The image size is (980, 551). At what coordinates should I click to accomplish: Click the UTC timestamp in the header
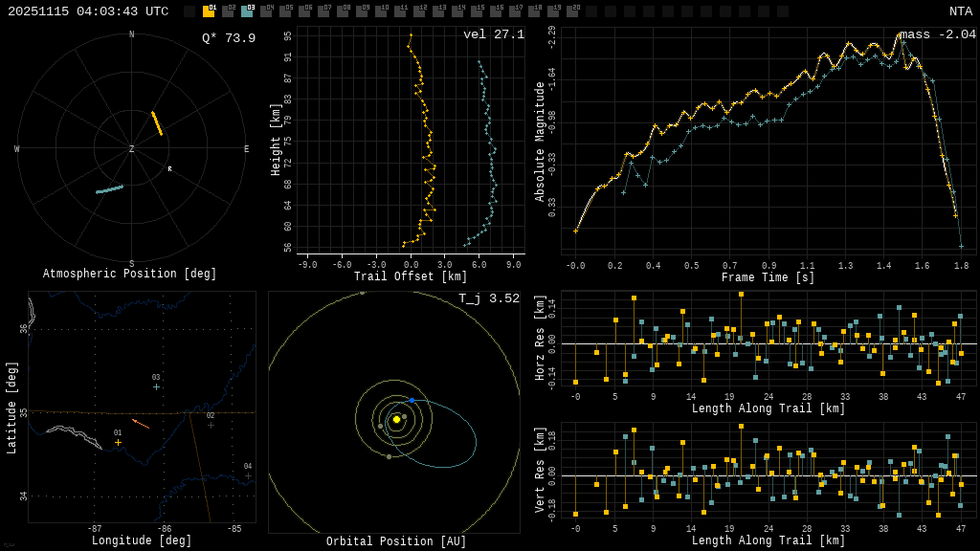88,11
